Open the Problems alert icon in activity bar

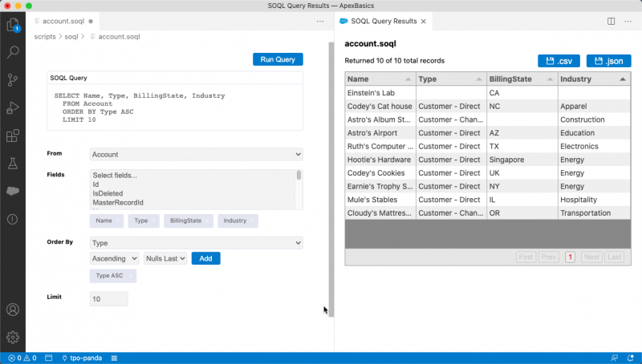pos(13,219)
